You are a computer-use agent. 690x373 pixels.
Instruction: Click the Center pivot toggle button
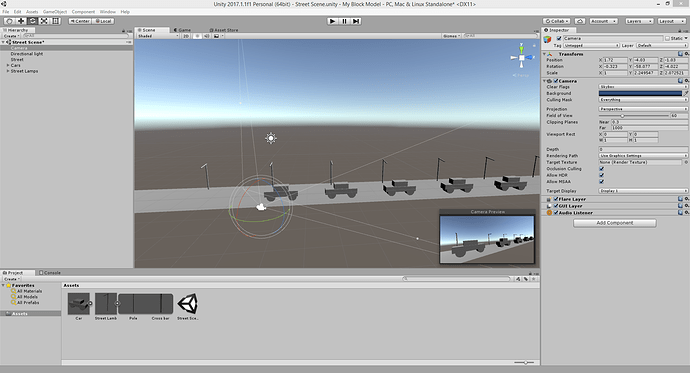tap(80, 21)
